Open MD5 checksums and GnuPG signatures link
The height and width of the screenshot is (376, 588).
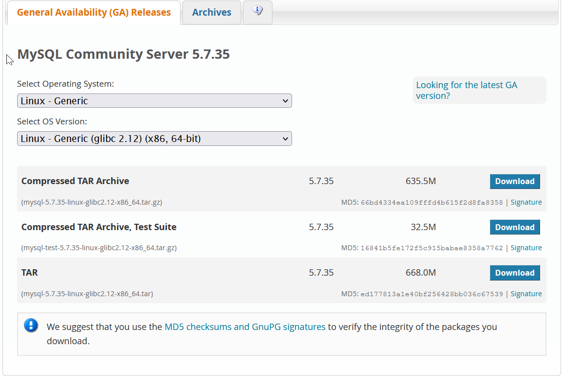[x=245, y=327]
